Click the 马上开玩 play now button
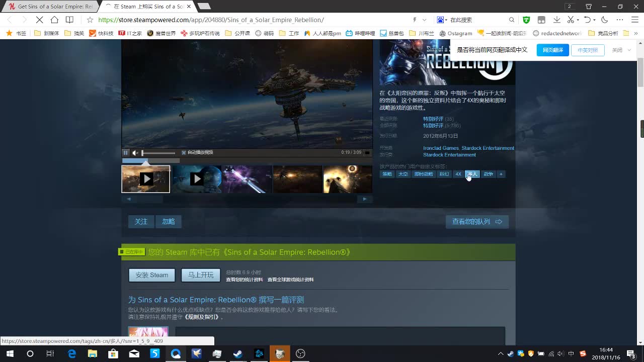 pyautogui.click(x=201, y=275)
